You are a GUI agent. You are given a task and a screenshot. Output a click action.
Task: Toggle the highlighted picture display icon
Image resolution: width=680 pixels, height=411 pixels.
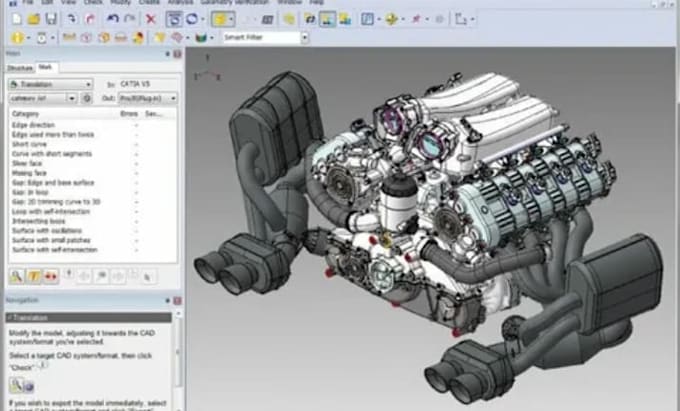[x=327, y=19]
